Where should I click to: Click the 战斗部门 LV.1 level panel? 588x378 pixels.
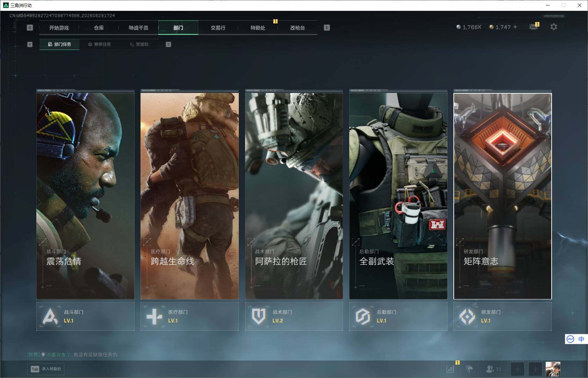[x=85, y=316]
